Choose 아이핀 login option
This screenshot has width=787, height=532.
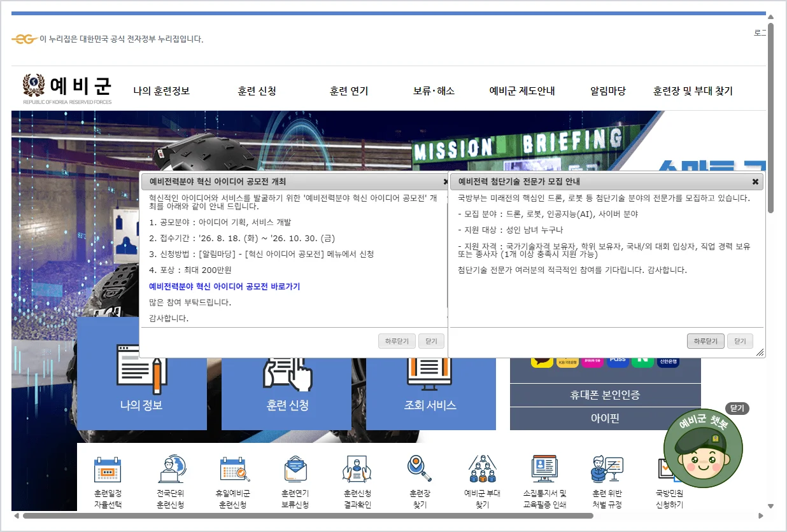pos(605,418)
